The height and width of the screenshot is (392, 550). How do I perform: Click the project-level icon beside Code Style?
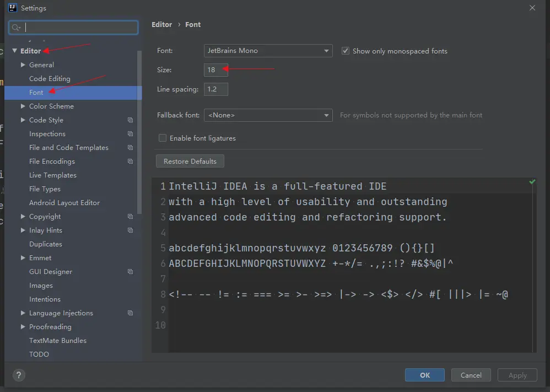click(x=131, y=120)
